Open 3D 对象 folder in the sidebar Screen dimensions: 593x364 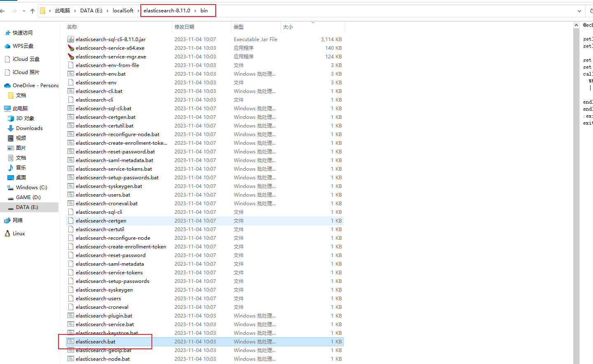(25, 118)
